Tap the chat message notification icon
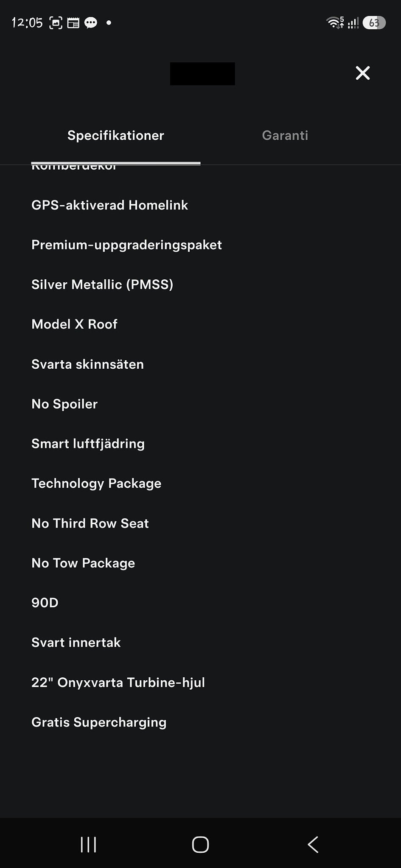Image resolution: width=401 pixels, height=868 pixels. (90, 22)
